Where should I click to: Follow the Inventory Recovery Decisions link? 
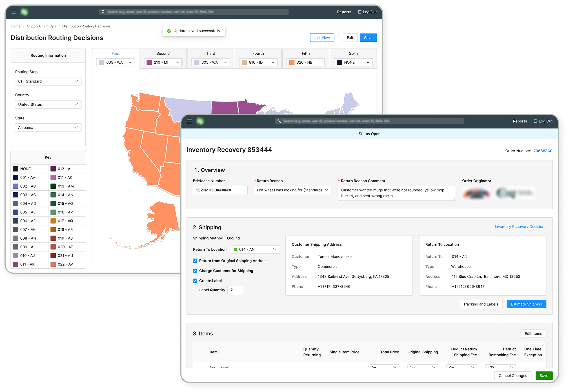tap(520, 227)
